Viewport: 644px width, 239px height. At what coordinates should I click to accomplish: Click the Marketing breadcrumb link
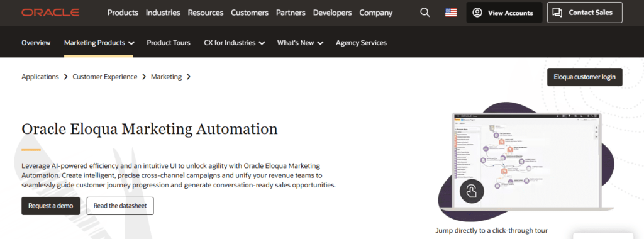coord(166,77)
